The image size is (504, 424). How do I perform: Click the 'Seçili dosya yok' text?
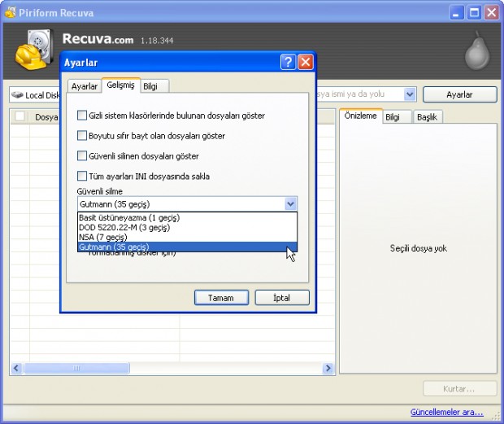(418, 248)
